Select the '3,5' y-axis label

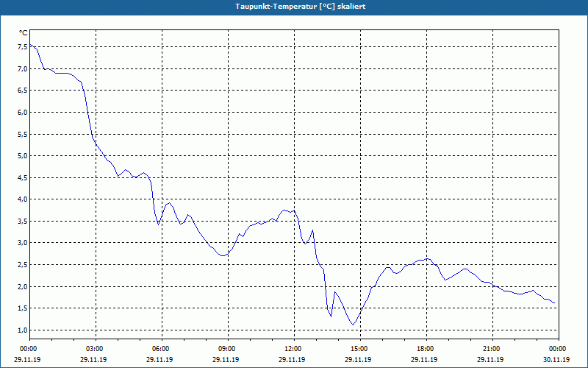click(x=23, y=222)
